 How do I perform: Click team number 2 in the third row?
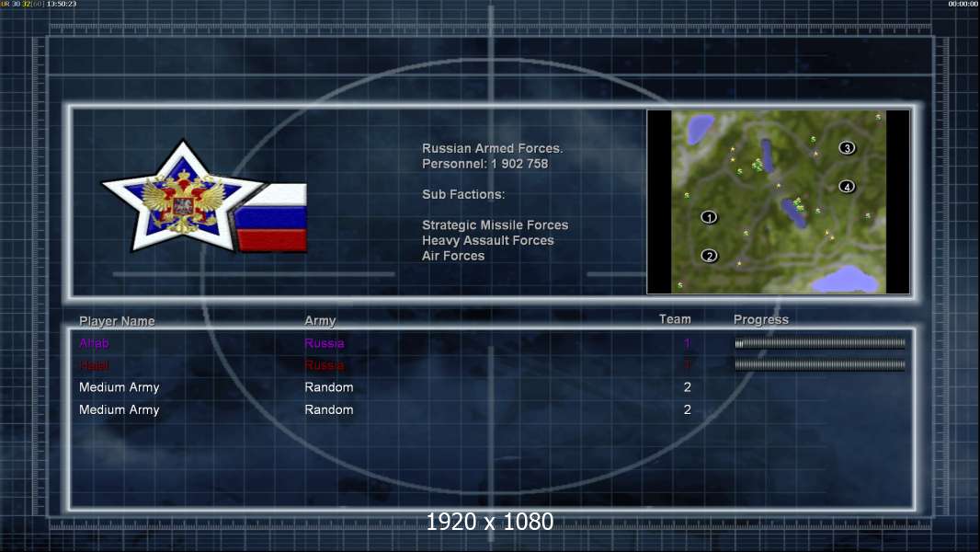tap(687, 387)
